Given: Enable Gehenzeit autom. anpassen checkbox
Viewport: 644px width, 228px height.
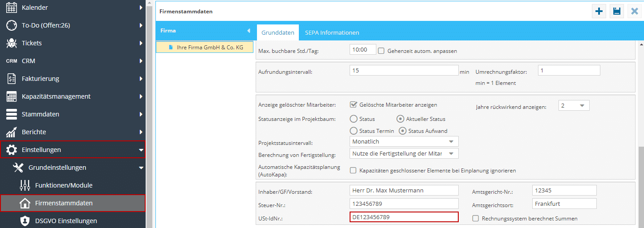Looking at the screenshot, I should click(x=381, y=51).
